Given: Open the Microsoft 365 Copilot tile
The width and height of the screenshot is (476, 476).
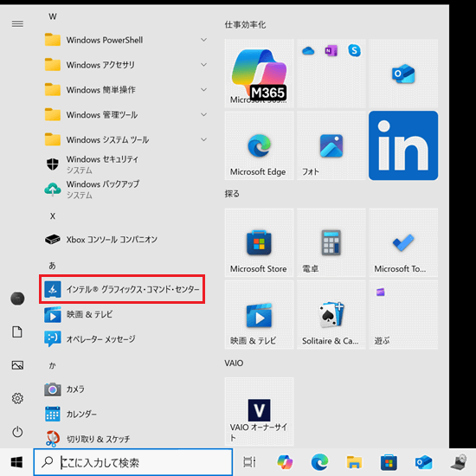Looking at the screenshot, I should pos(259,74).
